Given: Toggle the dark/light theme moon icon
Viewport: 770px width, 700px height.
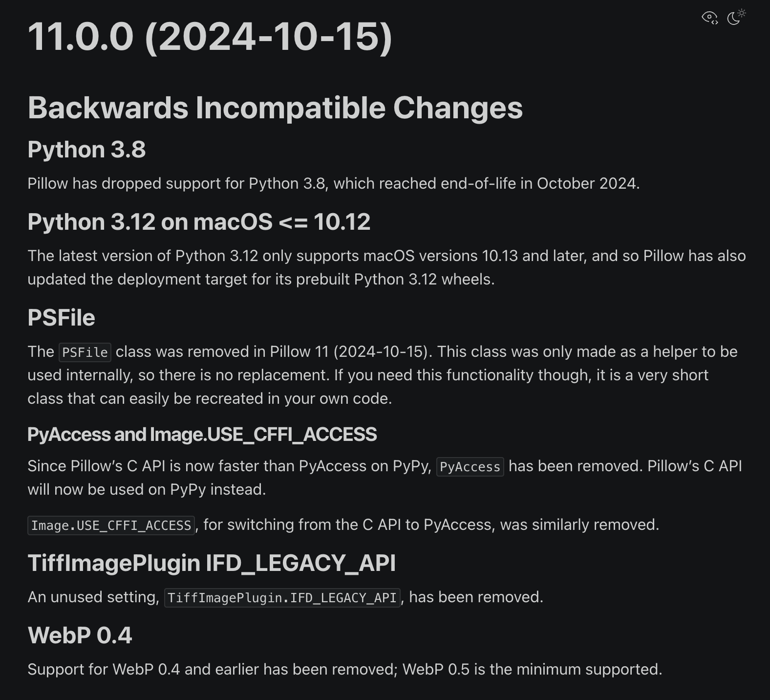Looking at the screenshot, I should click(x=736, y=17).
